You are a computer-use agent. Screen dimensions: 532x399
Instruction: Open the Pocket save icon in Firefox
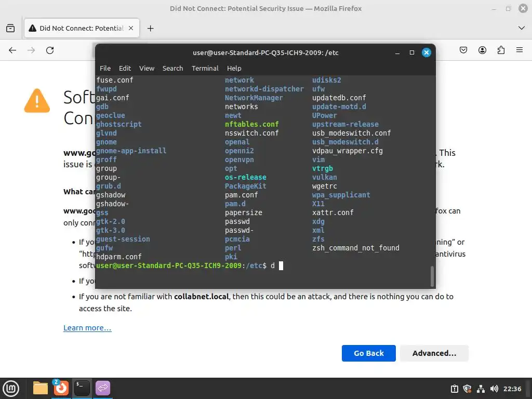tap(463, 50)
